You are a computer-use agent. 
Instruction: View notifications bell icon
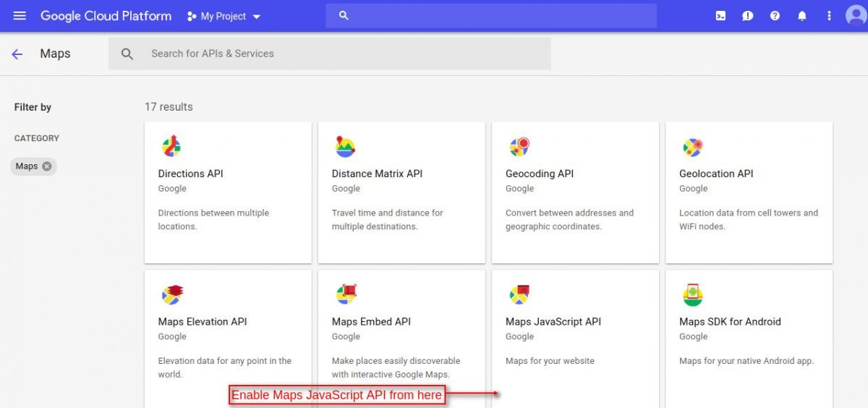[802, 16]
